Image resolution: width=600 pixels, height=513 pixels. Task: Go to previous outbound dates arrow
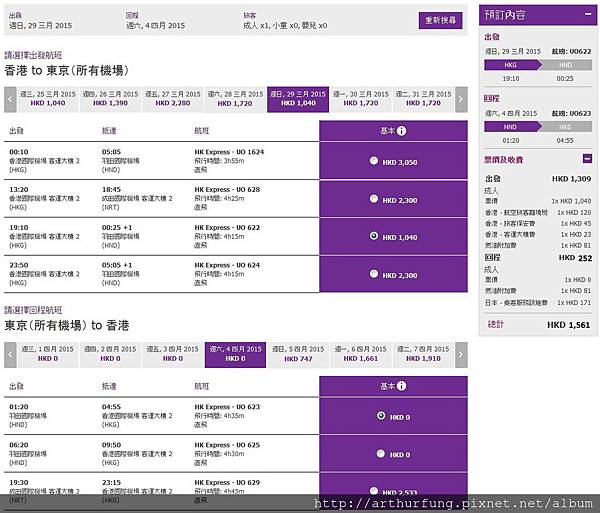(x=10, y=99)
